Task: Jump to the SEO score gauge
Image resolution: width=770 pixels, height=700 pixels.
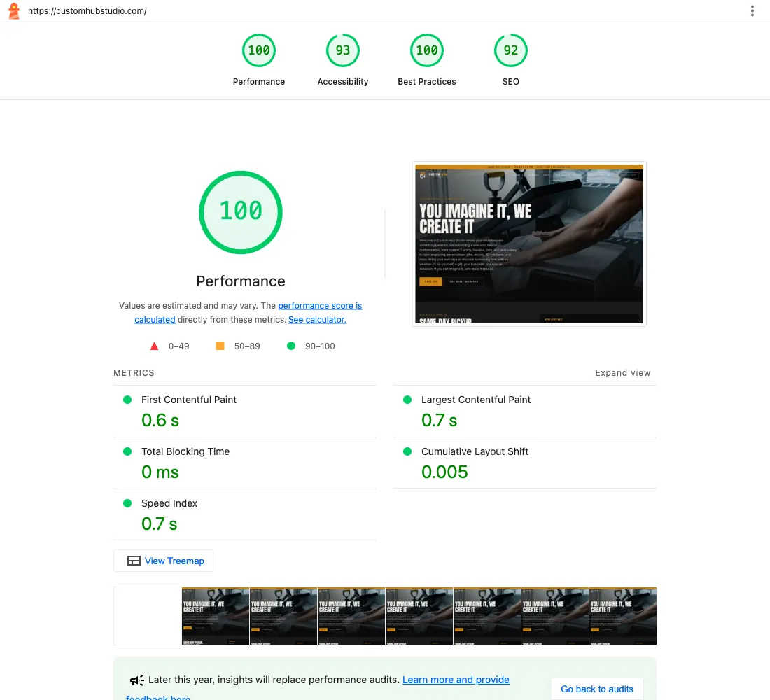Action: click(511, 50)
